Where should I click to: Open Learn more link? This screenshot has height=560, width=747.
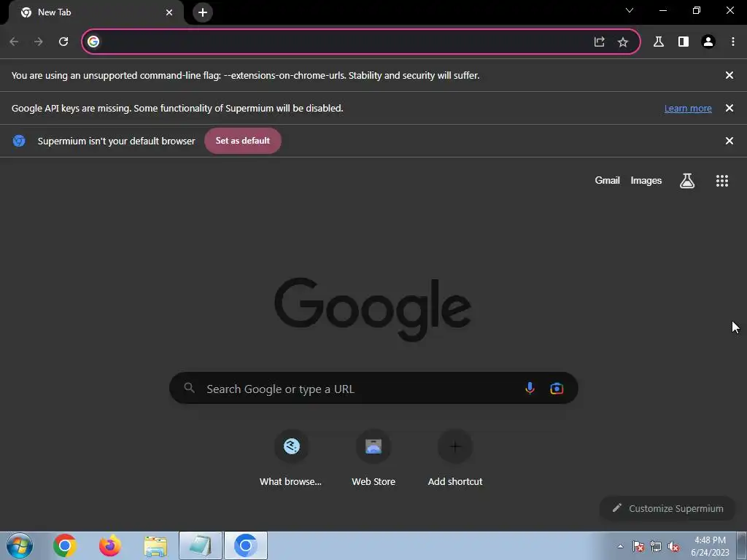point(688,109)
